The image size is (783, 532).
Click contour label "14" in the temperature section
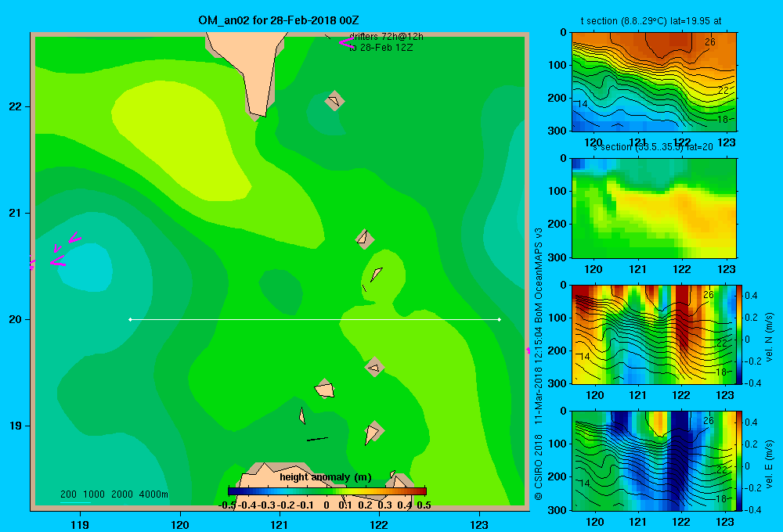point(583,104)
